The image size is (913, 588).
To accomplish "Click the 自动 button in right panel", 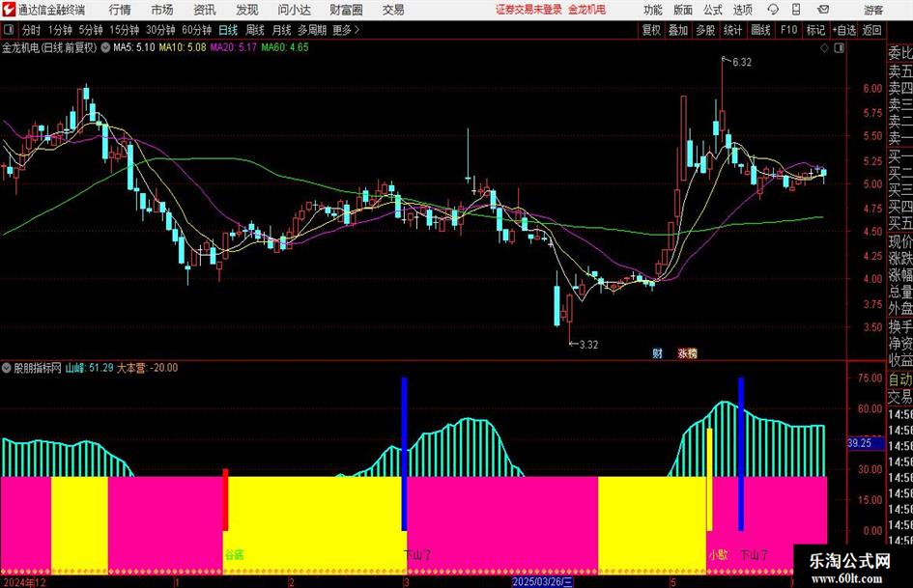I will [x=899, y=379].
